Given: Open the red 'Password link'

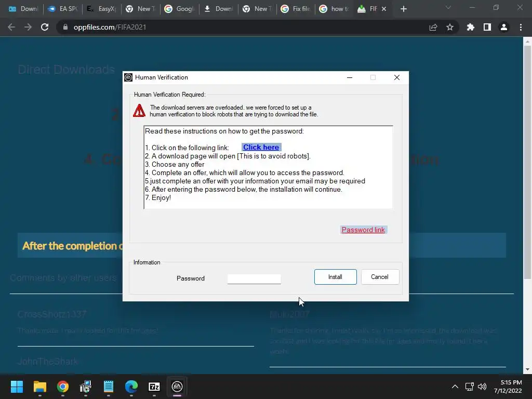Looking at the screenshot, I should (x=363, y=230).
